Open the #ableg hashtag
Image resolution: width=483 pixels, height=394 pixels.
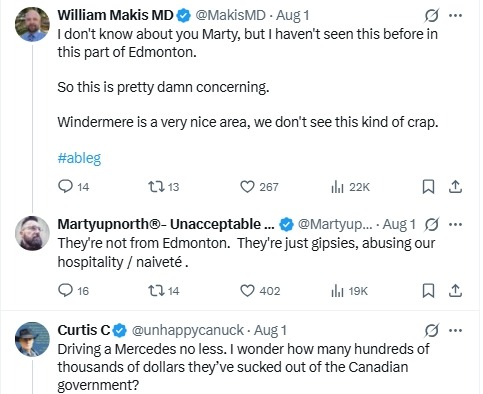pos(79,158)
